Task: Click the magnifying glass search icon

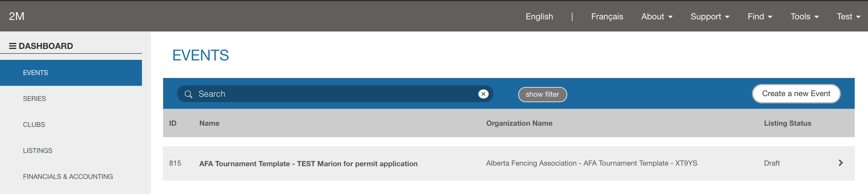Action: 188,94
